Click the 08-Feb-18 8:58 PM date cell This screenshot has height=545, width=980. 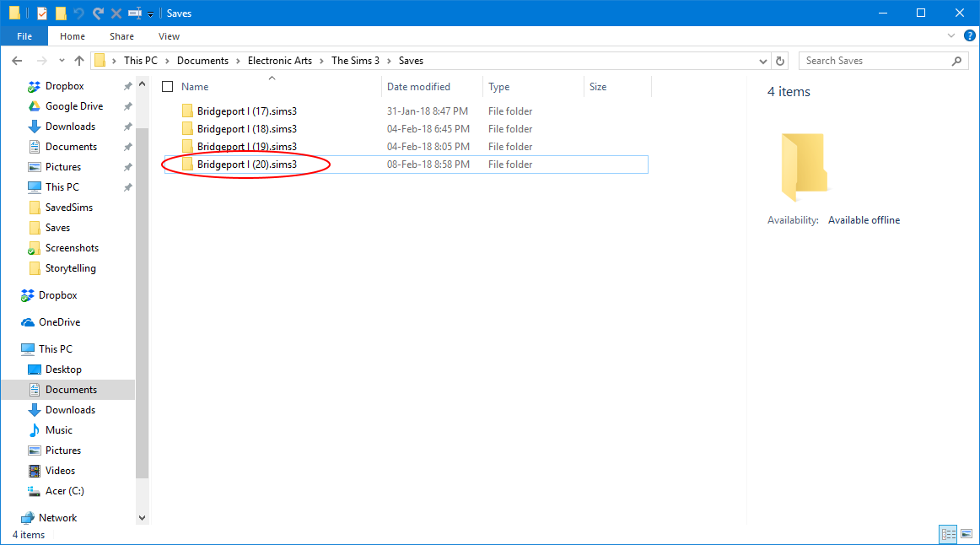pos(428,165)
